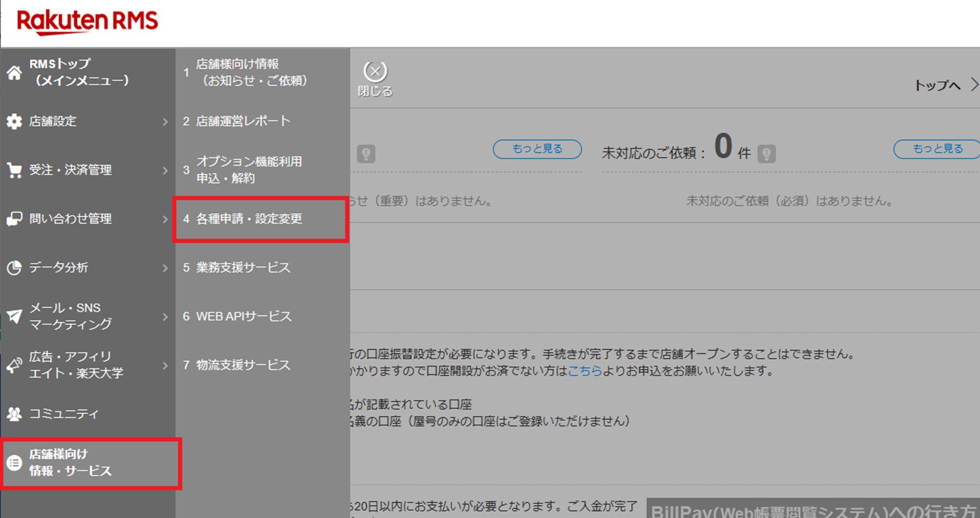Expand the 問い合わせ管理 submenu arrow
Screen dimensions: 980x518
165,219
